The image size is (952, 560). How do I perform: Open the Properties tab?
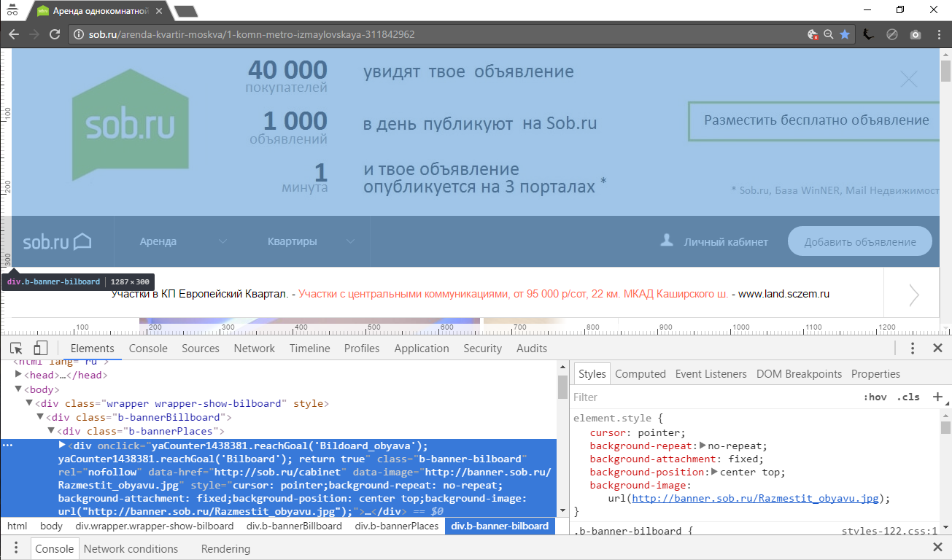(x=876, y=373)
